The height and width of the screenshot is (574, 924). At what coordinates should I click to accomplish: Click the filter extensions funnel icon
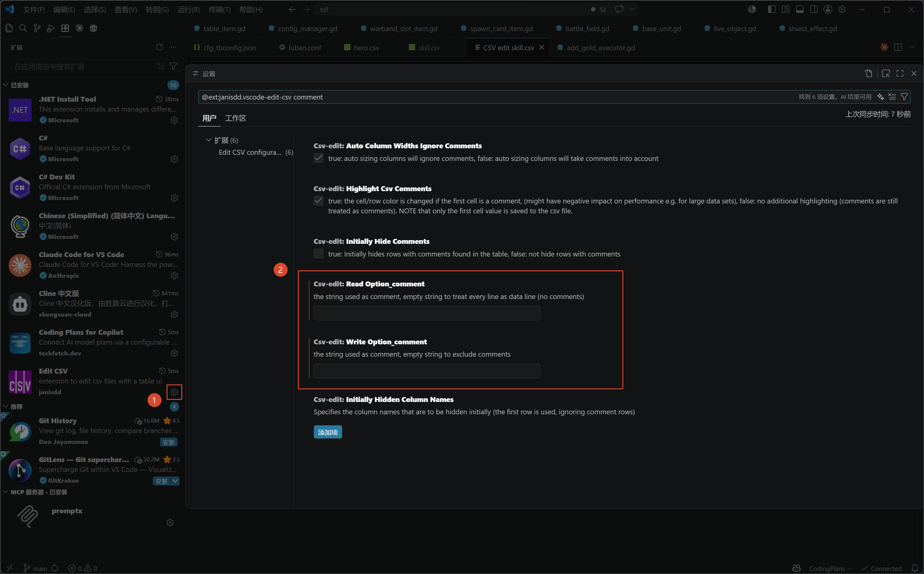click(x=173, y=66)
